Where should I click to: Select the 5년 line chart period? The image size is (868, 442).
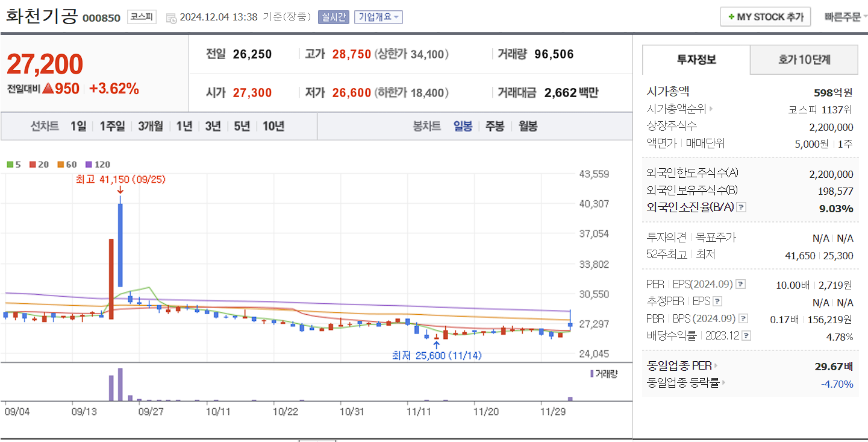pyautogui.click(x=242, y=126)
